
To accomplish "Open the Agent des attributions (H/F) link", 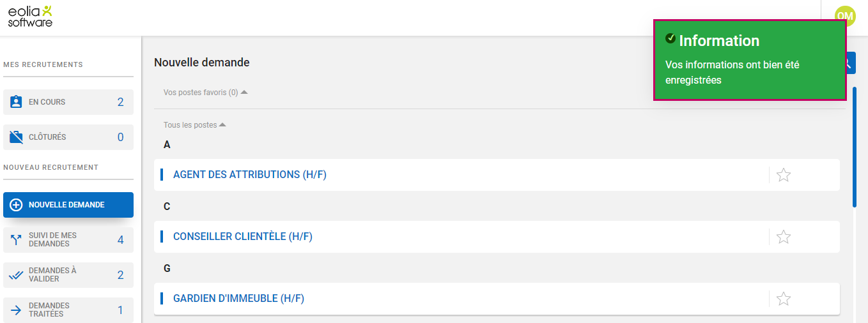I will point(249,175).
